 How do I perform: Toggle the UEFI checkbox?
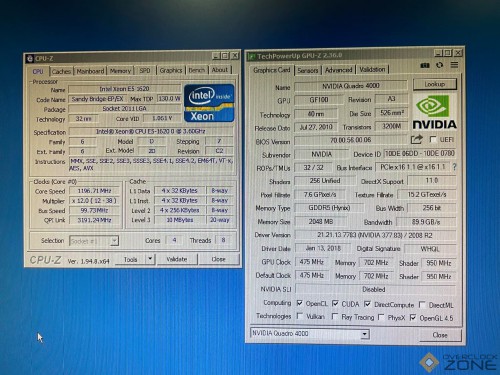(433, 139)
